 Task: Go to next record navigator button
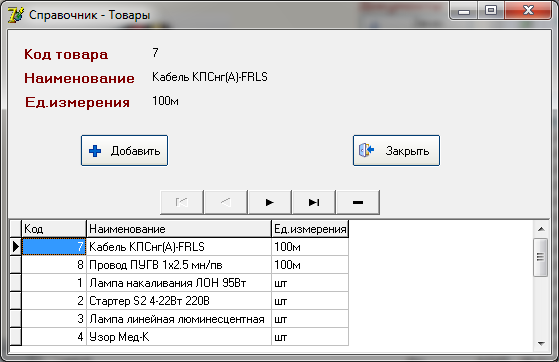(270, 202)
